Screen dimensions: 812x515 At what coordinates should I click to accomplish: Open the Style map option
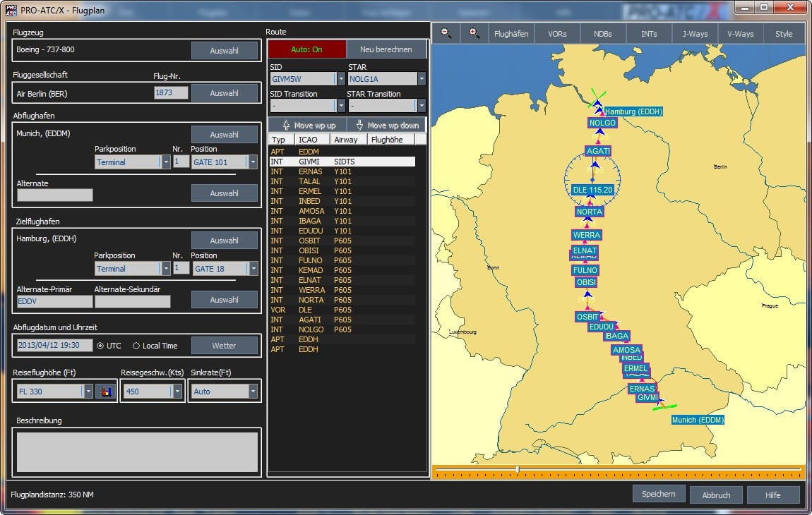tap(784, 34)
